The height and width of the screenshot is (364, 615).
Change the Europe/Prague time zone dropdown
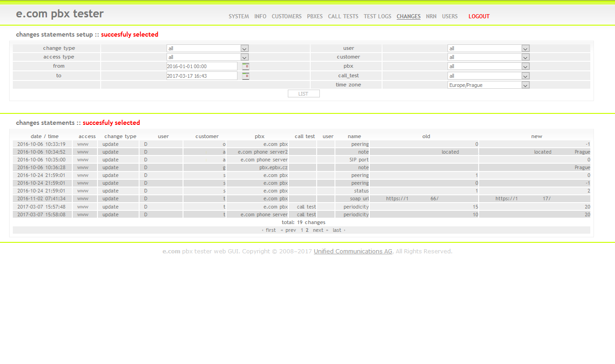(x=488, y=85)
